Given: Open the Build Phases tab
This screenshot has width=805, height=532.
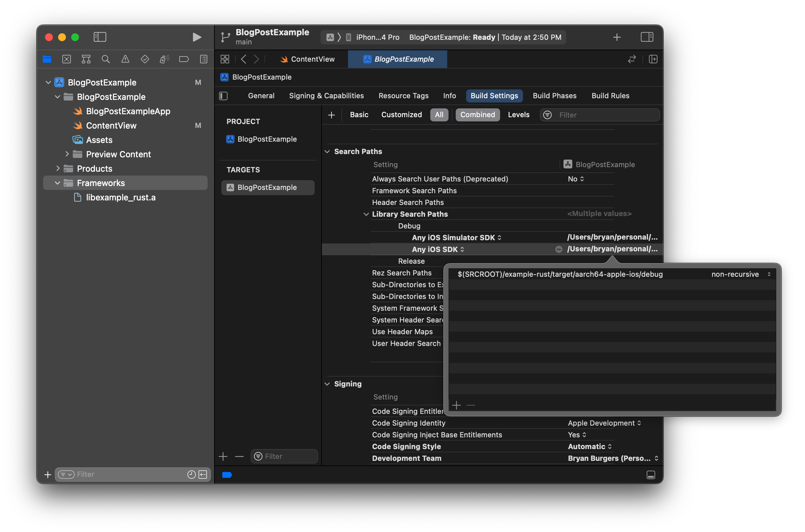Looking at the screenshot, I should [554, 96].
